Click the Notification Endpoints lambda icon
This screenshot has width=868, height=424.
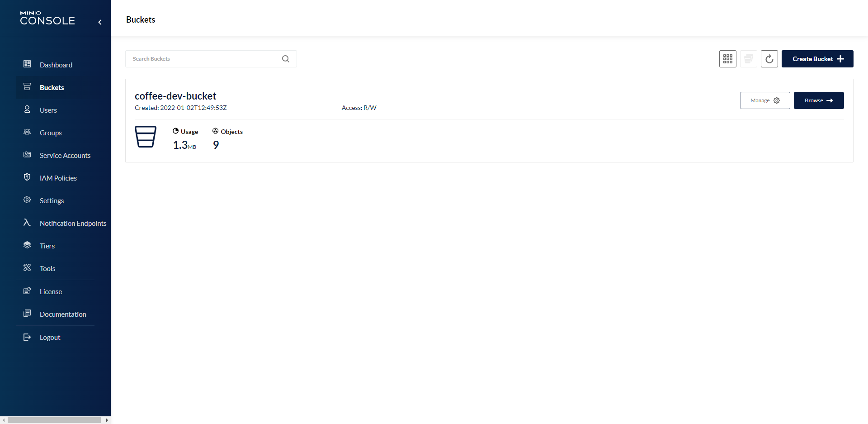27,223
